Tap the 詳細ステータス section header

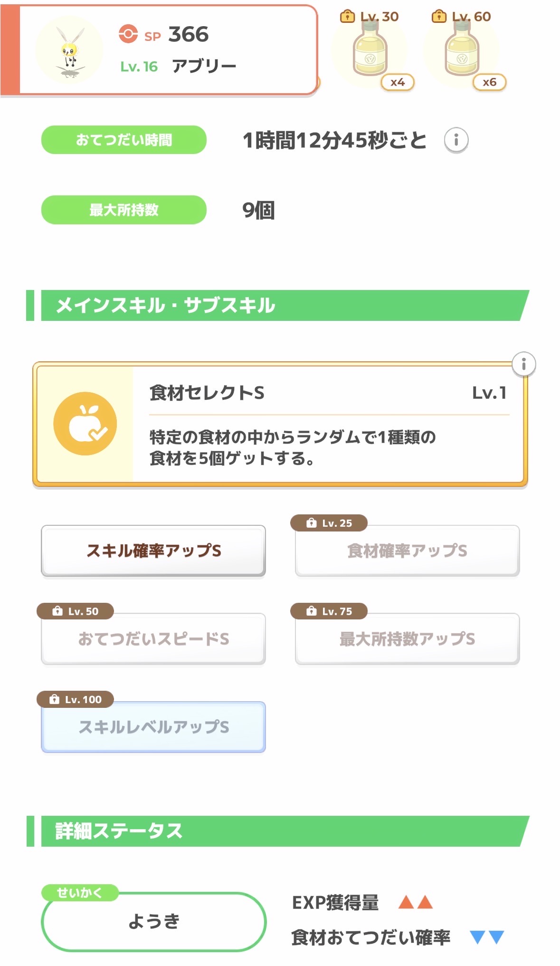pos(280,831)
